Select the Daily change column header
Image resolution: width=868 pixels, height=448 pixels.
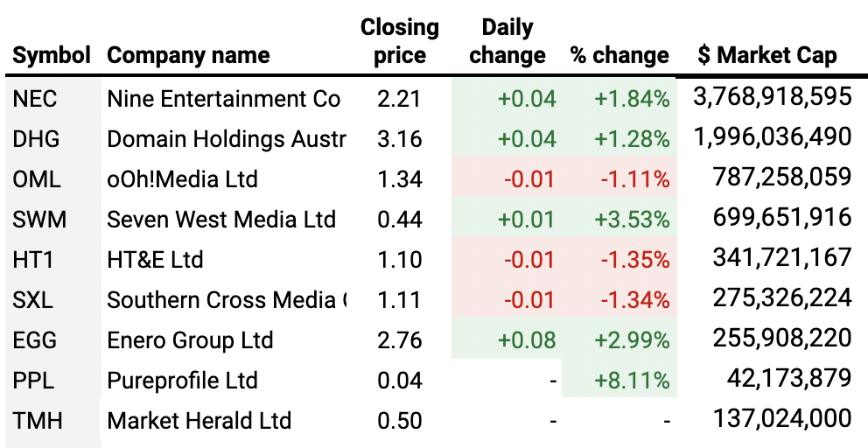click(x=507, y=41)
